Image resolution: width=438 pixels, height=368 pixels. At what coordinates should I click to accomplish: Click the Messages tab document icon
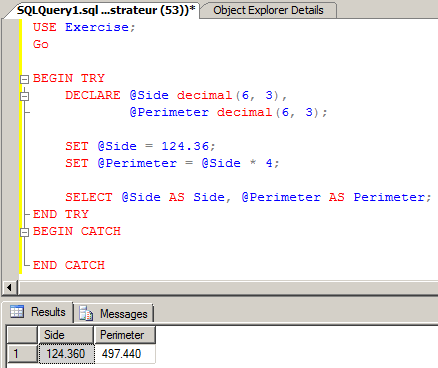[86, 313]
